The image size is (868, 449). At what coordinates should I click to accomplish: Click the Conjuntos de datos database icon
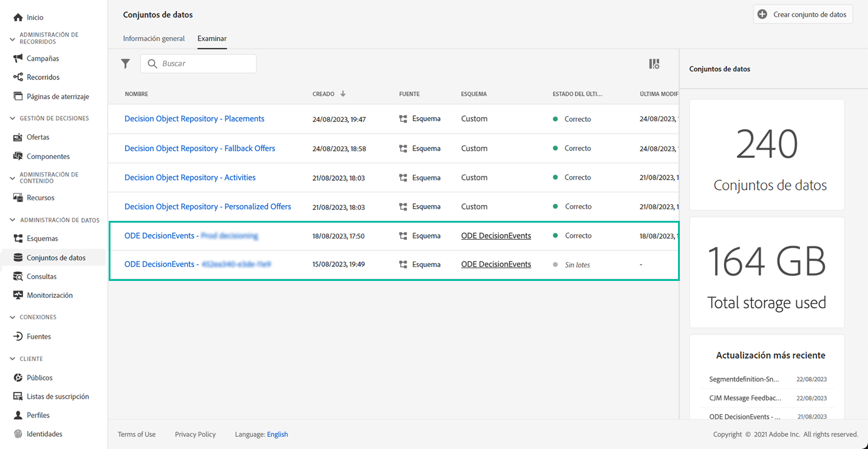(18, 258)
